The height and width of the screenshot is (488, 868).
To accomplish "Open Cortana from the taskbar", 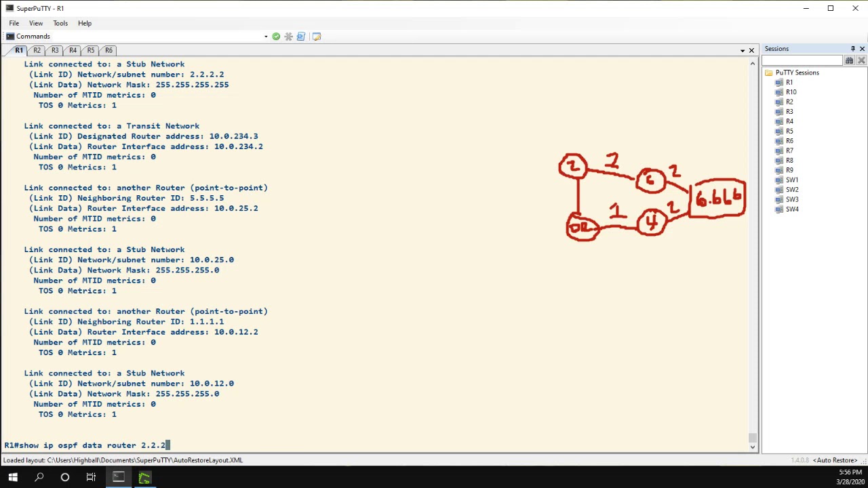I will [65, 478].
